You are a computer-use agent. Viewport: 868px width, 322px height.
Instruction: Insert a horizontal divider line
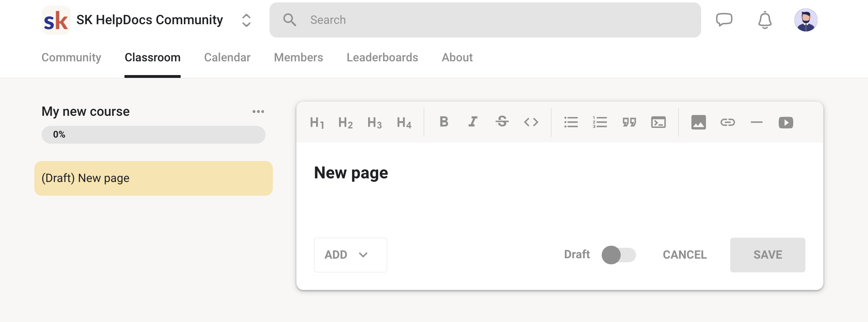tap(756, 122)
